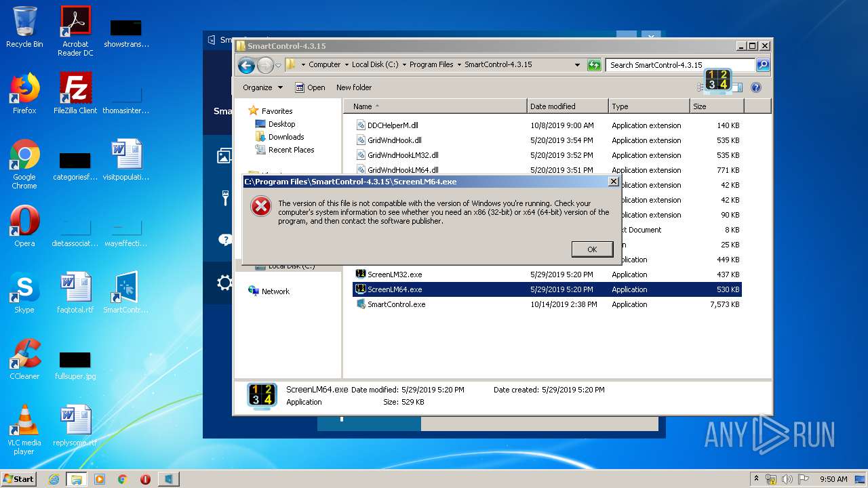Image resolution: width=868 pixels, height=488 pixels.
Task: Click the Opera taskbar icon
Action: [145, 479]
